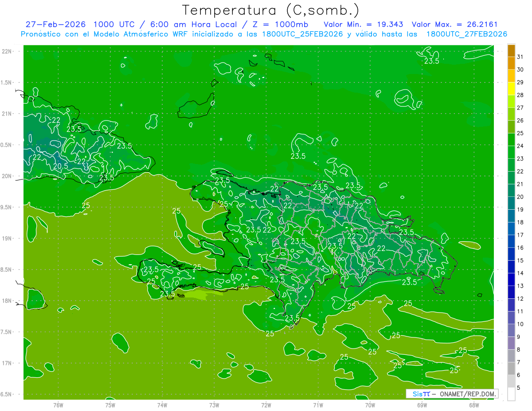
Task: Click the "76W" longitude label
Action: click(x=58, y=405)
